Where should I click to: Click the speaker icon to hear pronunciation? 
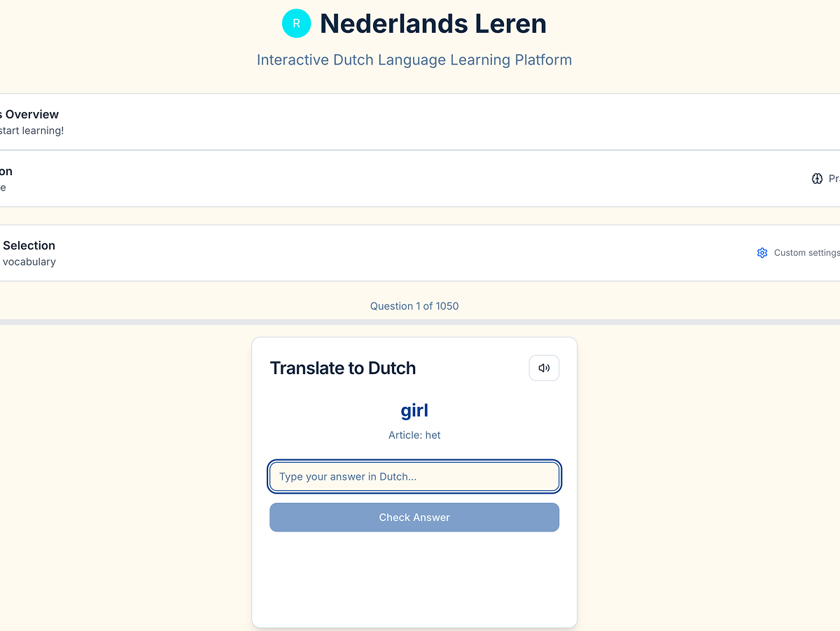tap(544, 368)
